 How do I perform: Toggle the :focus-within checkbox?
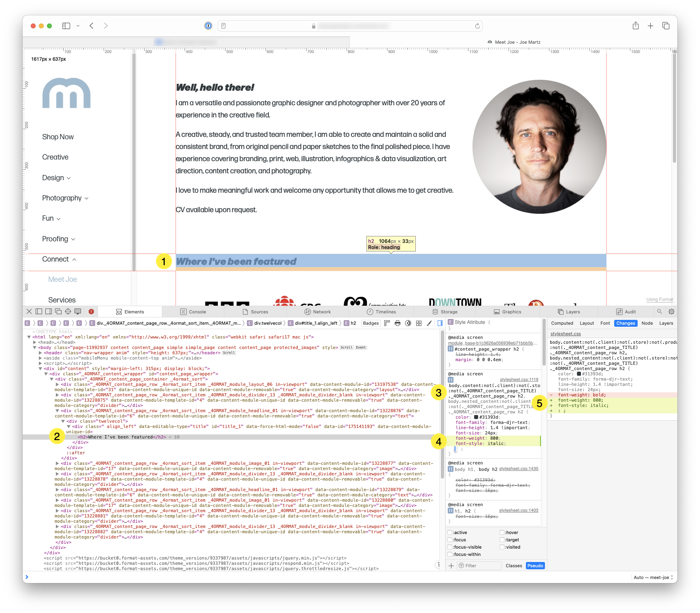tap(450, 554)
